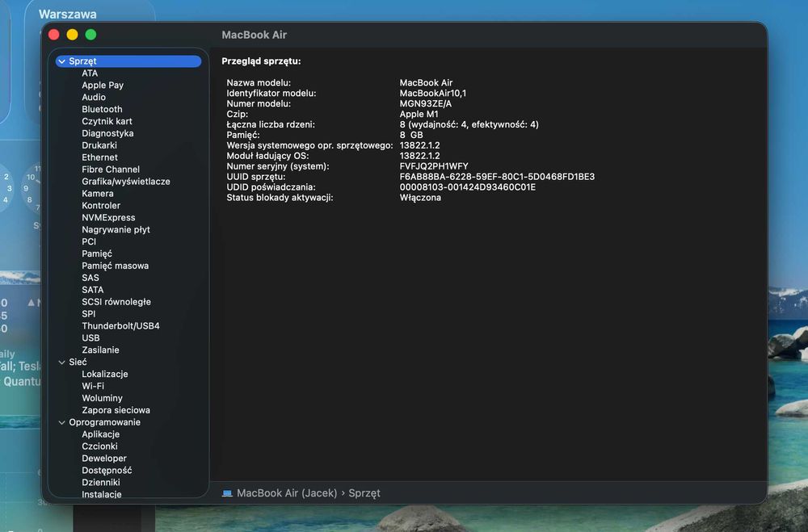
Task: Open the Audio entry
Action: pyautogui.click(x=94, y=97)
